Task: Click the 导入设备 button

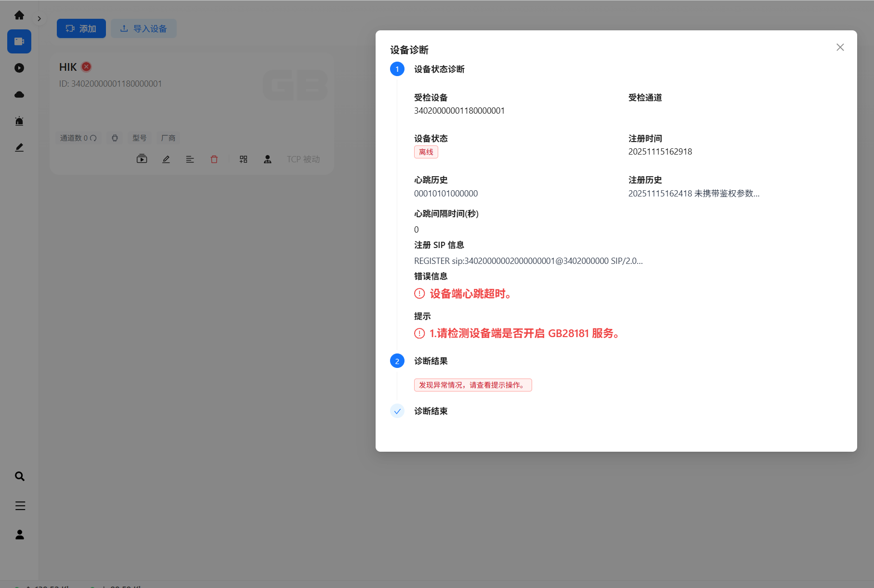Action: point(143,28)
